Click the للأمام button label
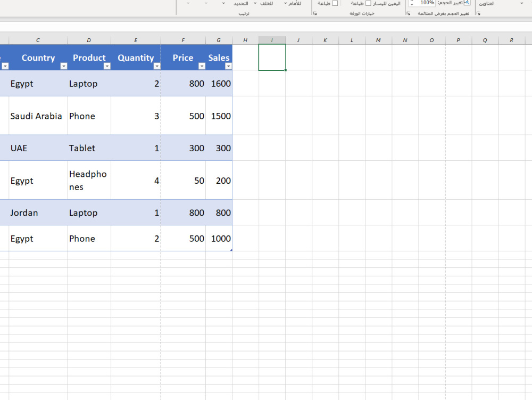Screen dimensions: 532x400 click(295, 3)
